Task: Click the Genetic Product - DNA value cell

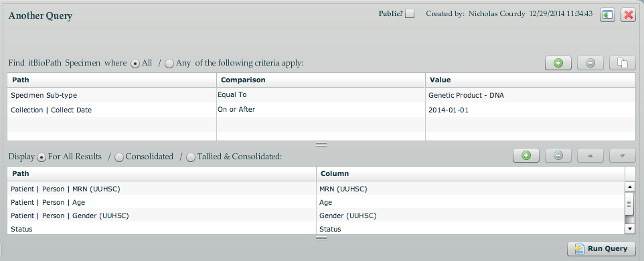Action: pyautogui.click(x=531, y=95)
